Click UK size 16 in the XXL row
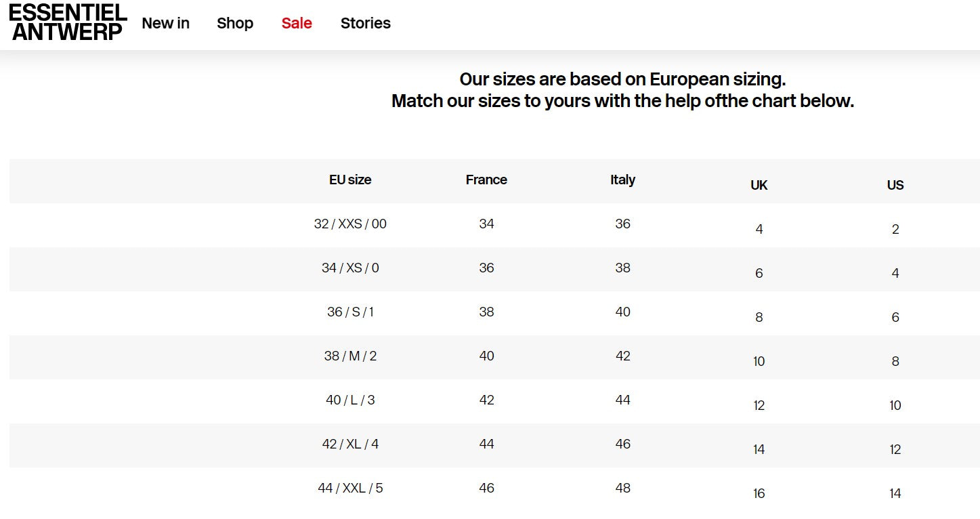This screenshot has height=519, width=980. click(x=759, y=493)
